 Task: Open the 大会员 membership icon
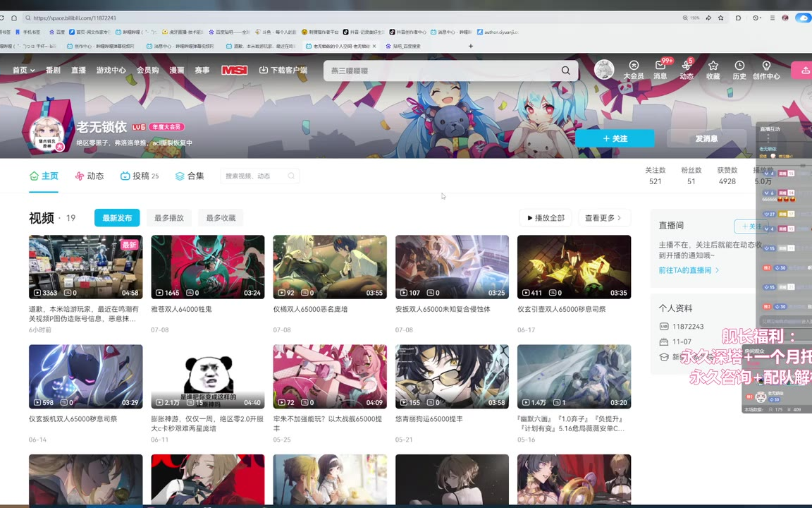(634, 69)
